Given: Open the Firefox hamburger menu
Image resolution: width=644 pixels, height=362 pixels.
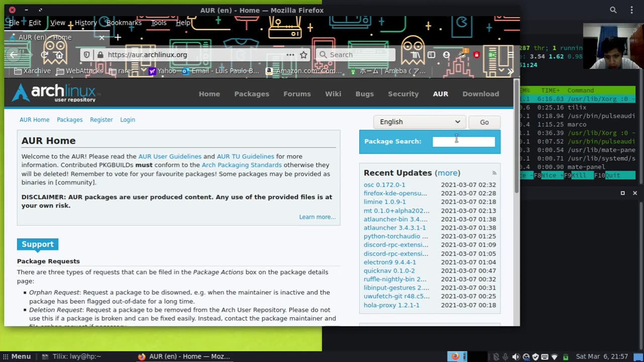Looking at the screenshot, I should click(x=511, y=55).
